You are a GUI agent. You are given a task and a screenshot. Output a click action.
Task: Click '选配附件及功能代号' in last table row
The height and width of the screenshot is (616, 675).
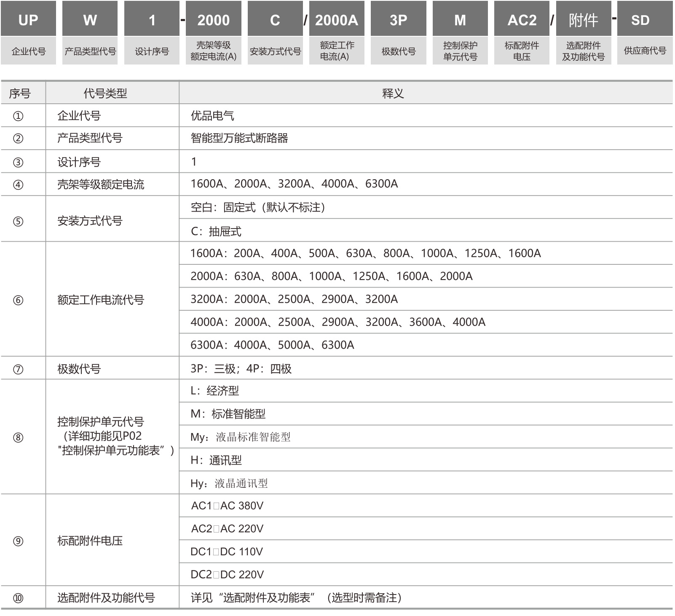[106, 598]
